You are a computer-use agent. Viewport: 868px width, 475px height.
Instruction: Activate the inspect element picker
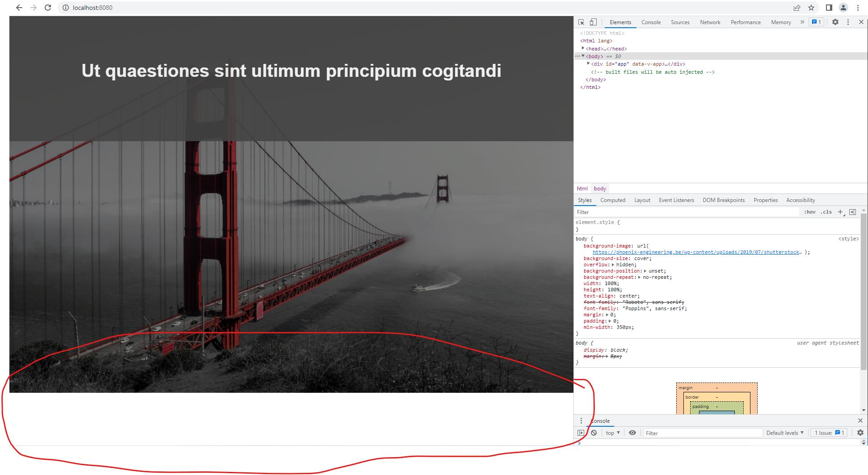click(x=581, y=22)
